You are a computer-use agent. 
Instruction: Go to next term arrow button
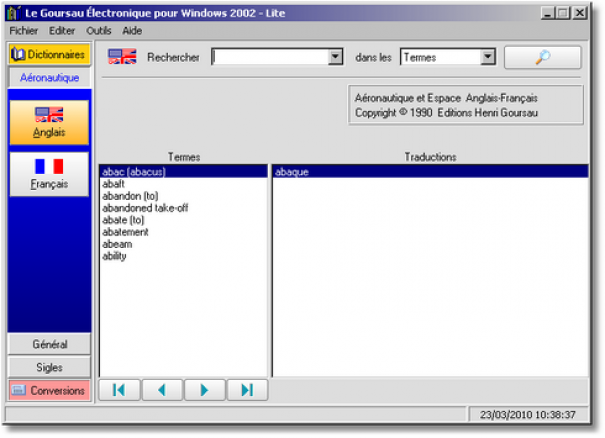(204, 390)
